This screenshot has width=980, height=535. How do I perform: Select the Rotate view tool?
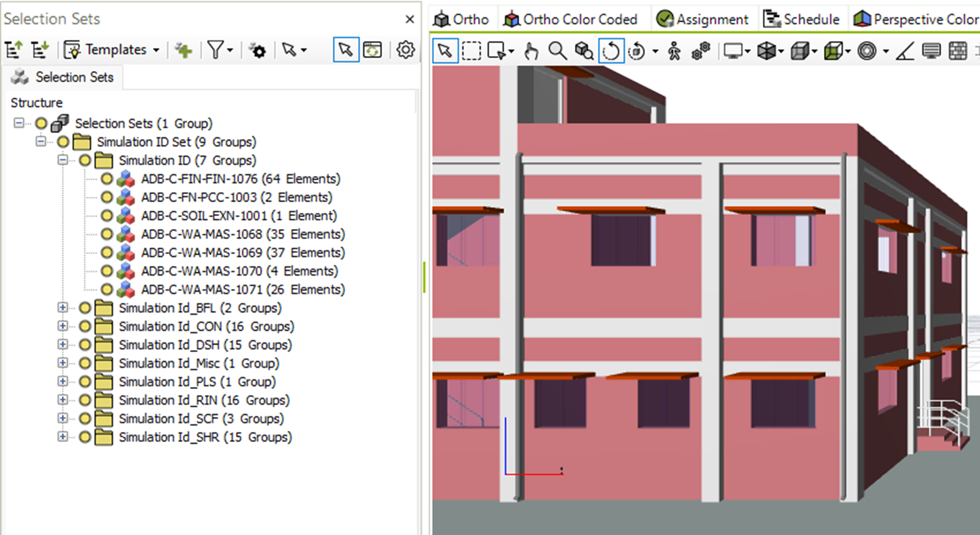click(611, 51)
